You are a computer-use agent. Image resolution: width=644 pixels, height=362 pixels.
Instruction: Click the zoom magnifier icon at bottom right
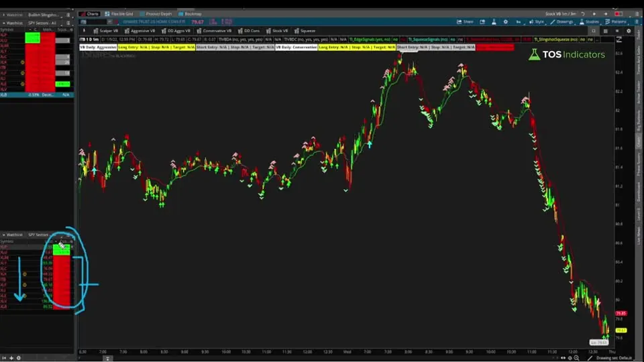pos(576,358)
